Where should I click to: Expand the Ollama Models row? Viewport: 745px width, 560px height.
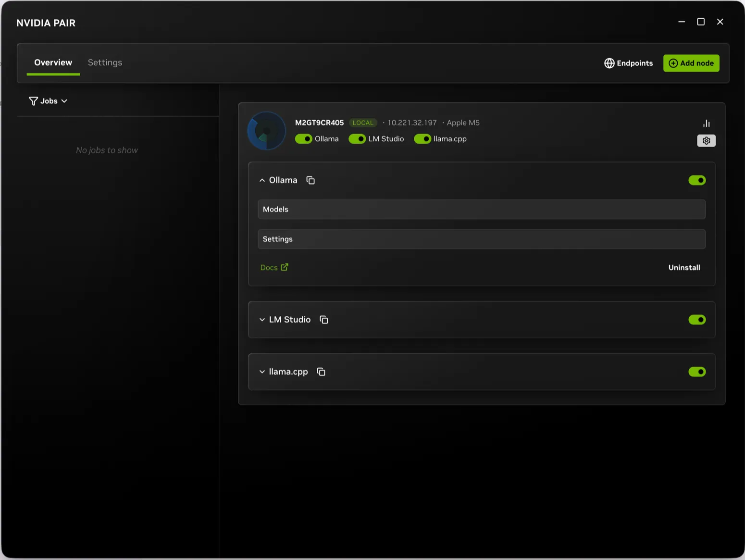pos(482,209)
